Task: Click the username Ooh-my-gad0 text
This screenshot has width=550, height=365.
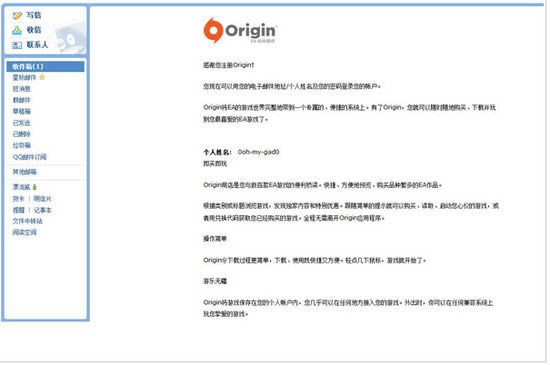Action: tap(258, 152)
